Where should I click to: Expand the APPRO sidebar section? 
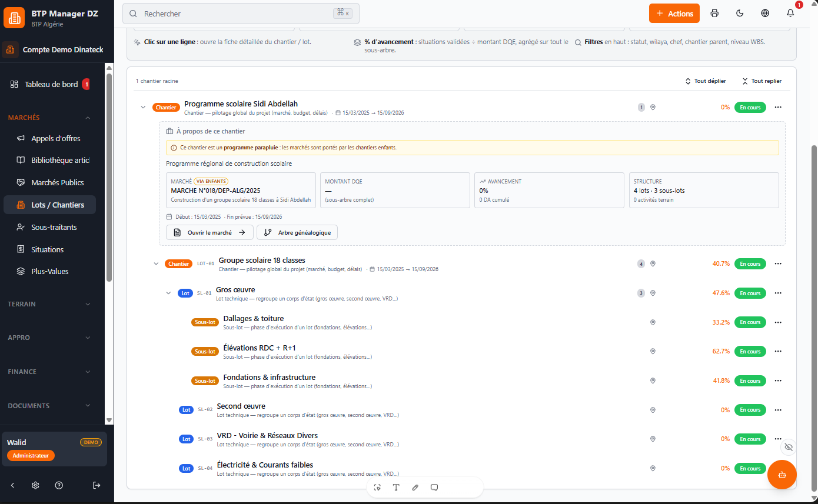tap(50, 338)
